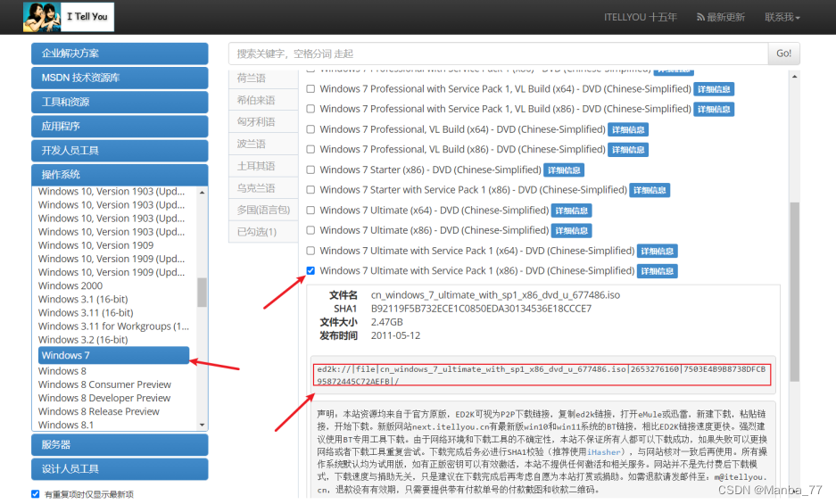Screen dimensions: 836x504
Task: Select Windows 7 in the OS list
Action: point(113,355)
